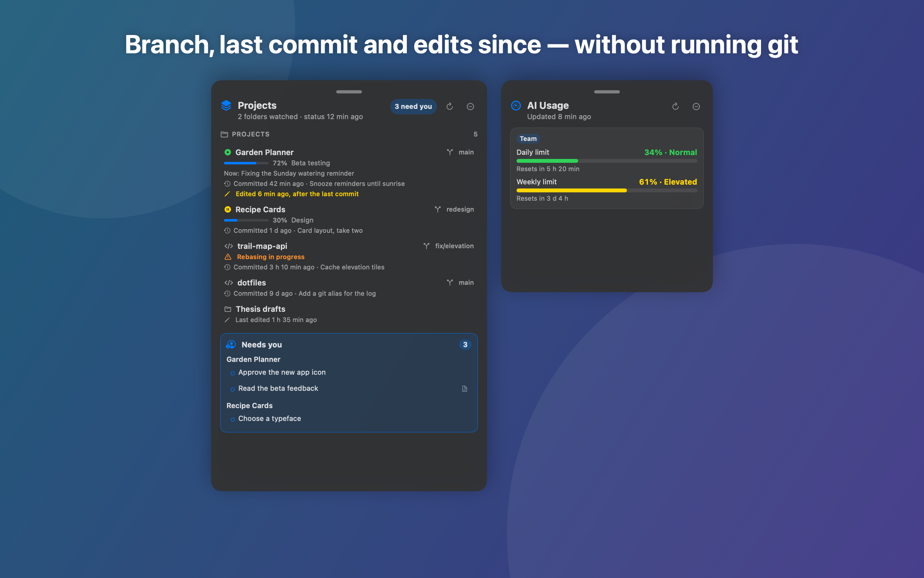Click the PROJECTS section folder icon
This screenshot has height=578, width=924.
(x=224, y=134)
